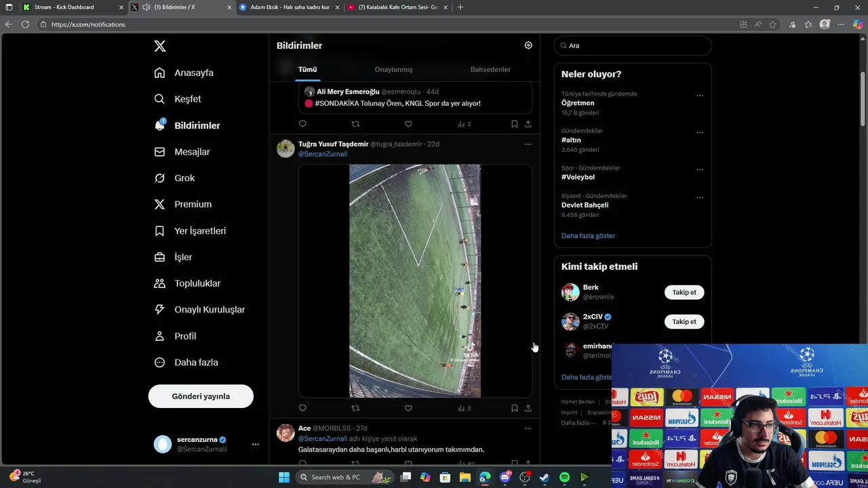
Task: Share Tuğra Yusuf Taşdemir's video post
Action: [528, 408]
